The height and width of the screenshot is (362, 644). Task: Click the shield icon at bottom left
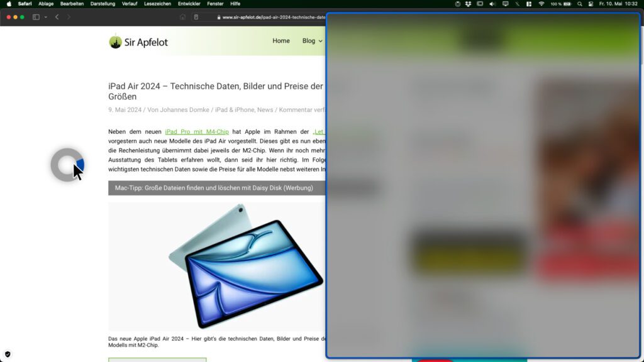[x=8, y=354]
